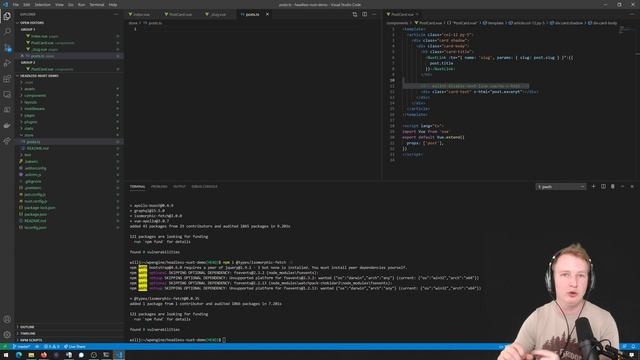
Task: Open Run and Debug view
Action: (x=7, y=63)
